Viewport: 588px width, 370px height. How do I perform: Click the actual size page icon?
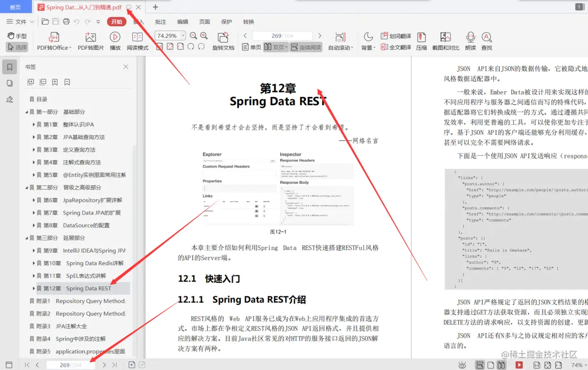point(159,46)
